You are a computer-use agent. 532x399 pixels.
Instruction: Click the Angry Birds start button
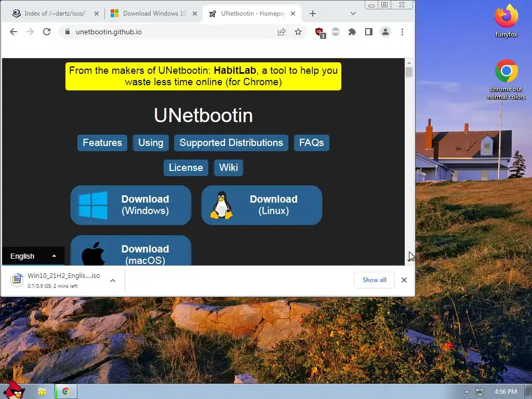pyautogui.click(x=14, y=390)
